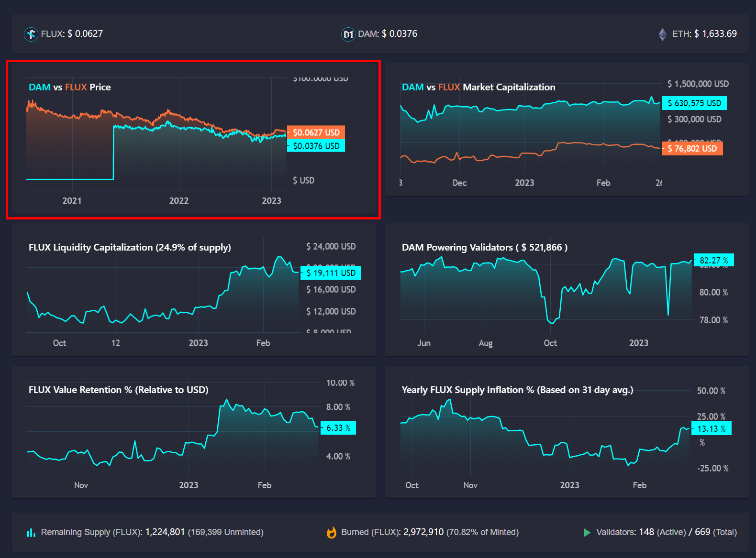This screenshot has width=756, height=558.
Task: Click the Yearly FLUX Supply Inflation % title
Action: click(518, 390)
